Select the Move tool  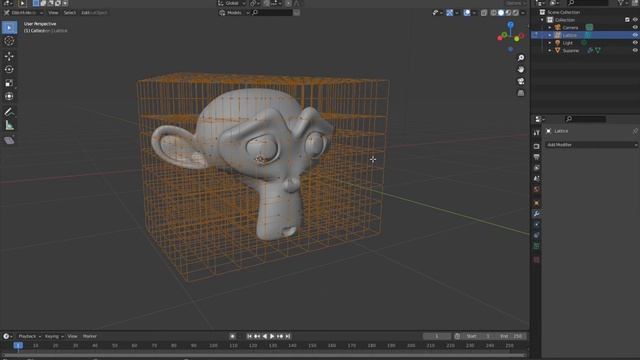pos(9,56)
